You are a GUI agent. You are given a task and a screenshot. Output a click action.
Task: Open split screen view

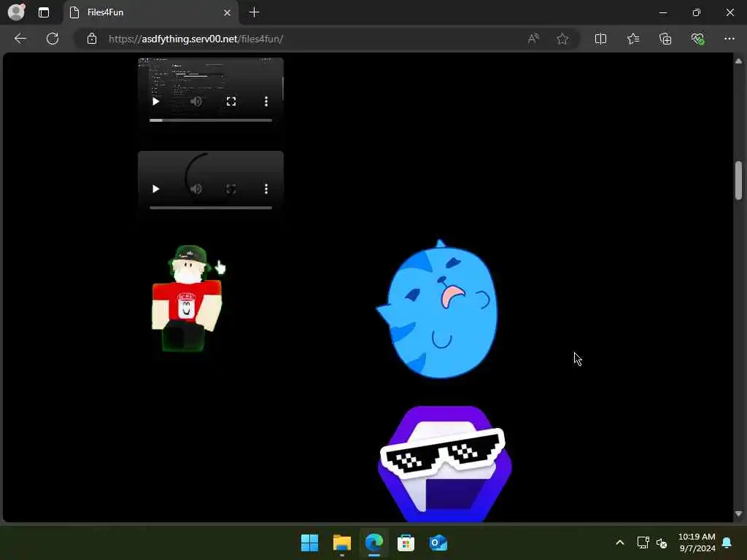pyautogui.click(x=601, y=39)
